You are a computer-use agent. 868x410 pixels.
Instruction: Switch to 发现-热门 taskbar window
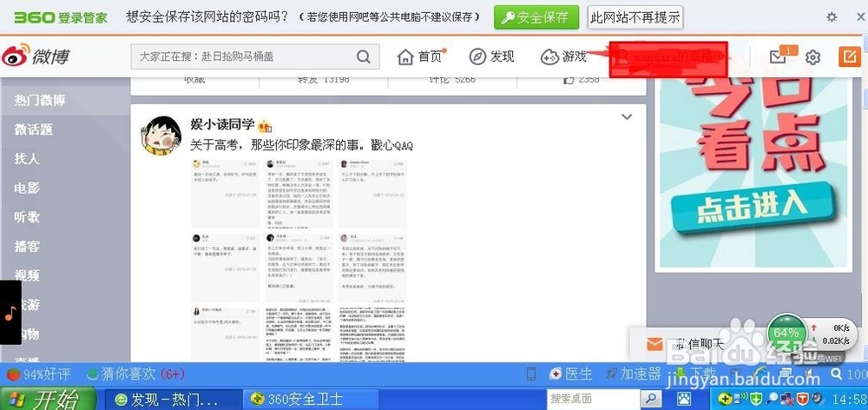[173, 399]
